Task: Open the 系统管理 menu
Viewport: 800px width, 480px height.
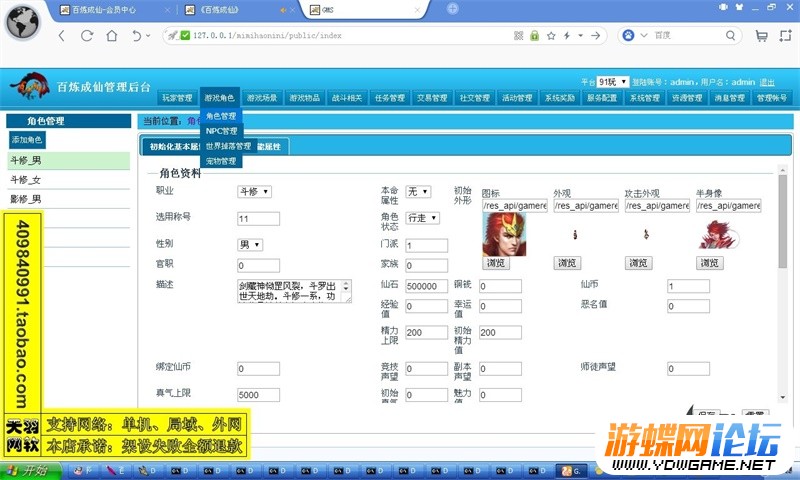Action: pos(645,98)
